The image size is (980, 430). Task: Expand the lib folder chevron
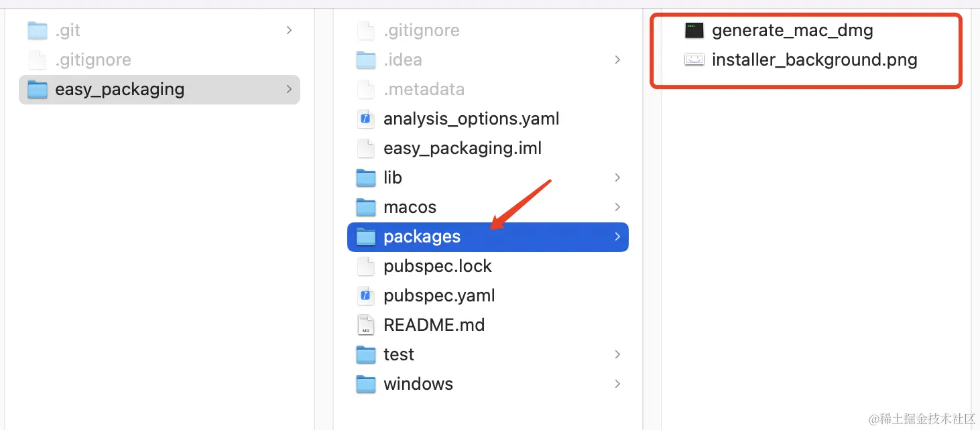pos(617,177)
